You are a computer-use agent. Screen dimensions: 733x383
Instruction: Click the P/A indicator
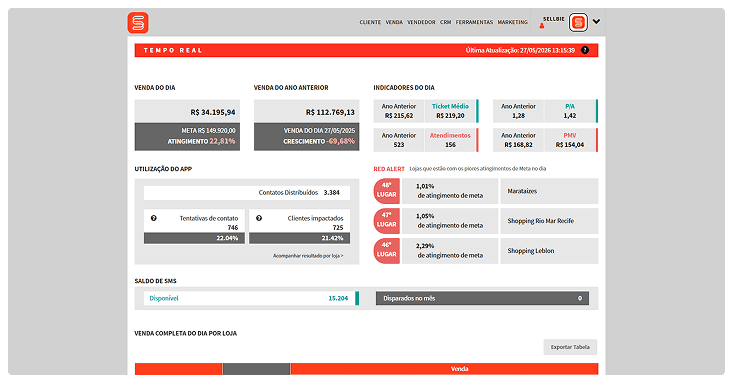(570, 111)
